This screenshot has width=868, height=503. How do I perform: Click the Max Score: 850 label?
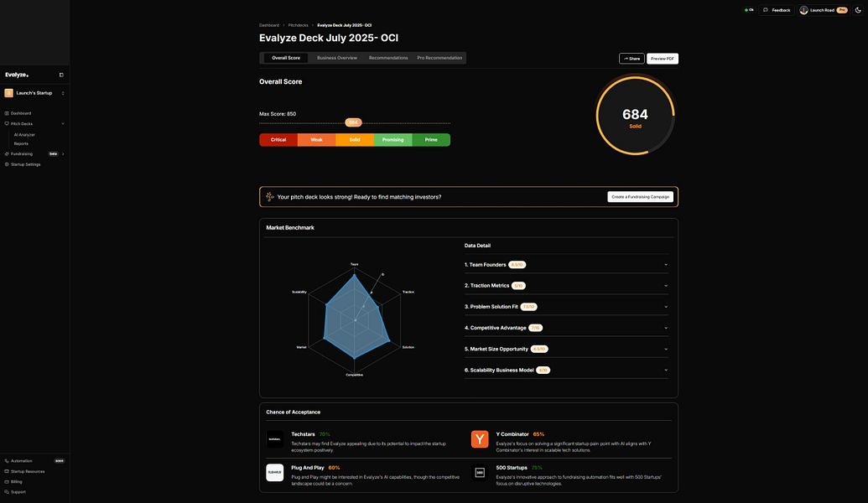pyautogui.click(x=278, y=114)
